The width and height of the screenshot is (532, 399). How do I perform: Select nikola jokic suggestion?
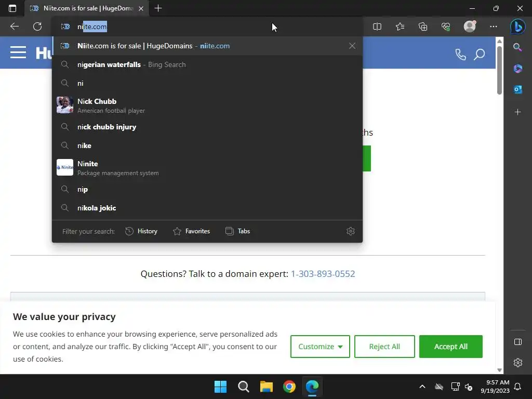click(207, 208)
